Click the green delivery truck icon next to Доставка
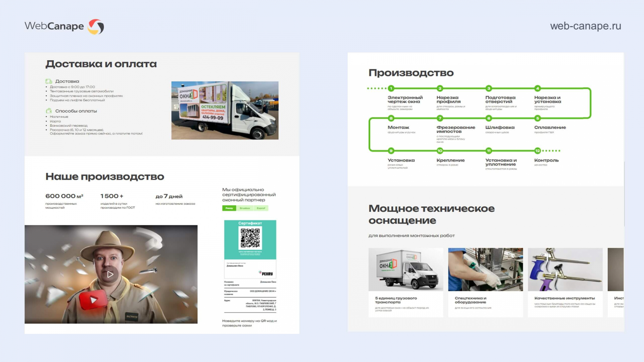Viewport: 644px width, 362px height. point(49,81)
